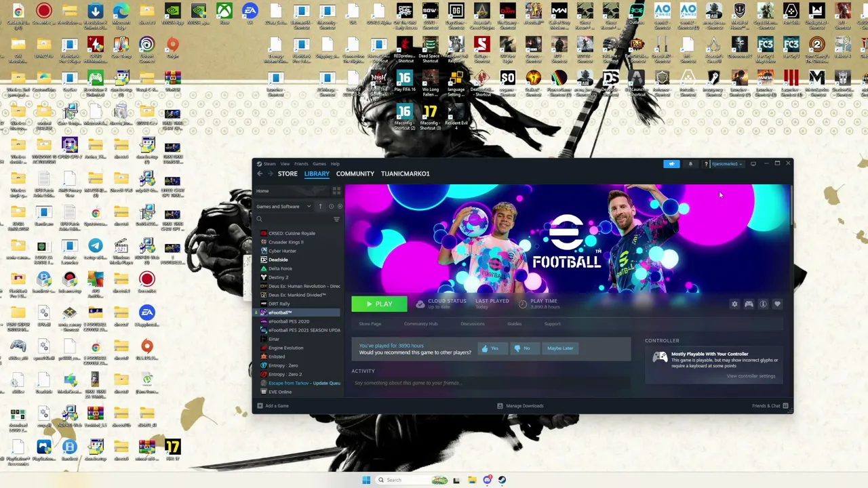Open the Support link
868x488 pixels.
pos(552,324)
